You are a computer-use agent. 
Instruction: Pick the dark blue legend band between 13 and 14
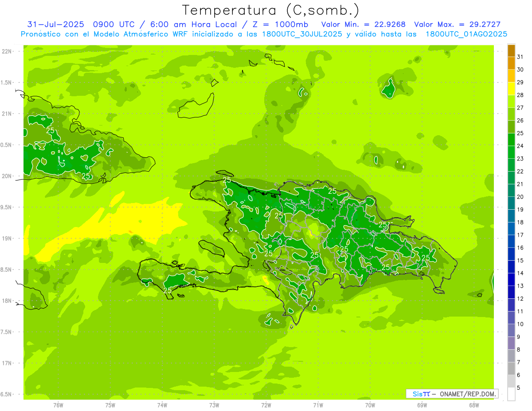(511, 280)
